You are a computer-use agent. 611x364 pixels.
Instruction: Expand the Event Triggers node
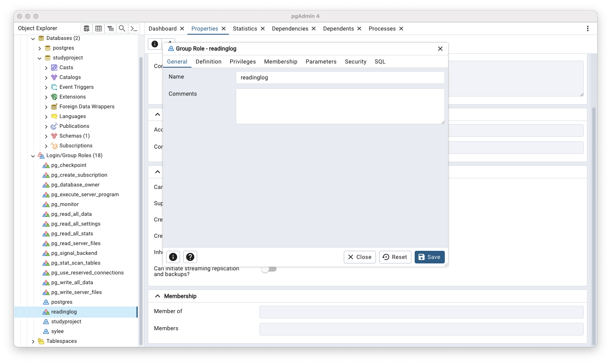[x=46, y=88]
